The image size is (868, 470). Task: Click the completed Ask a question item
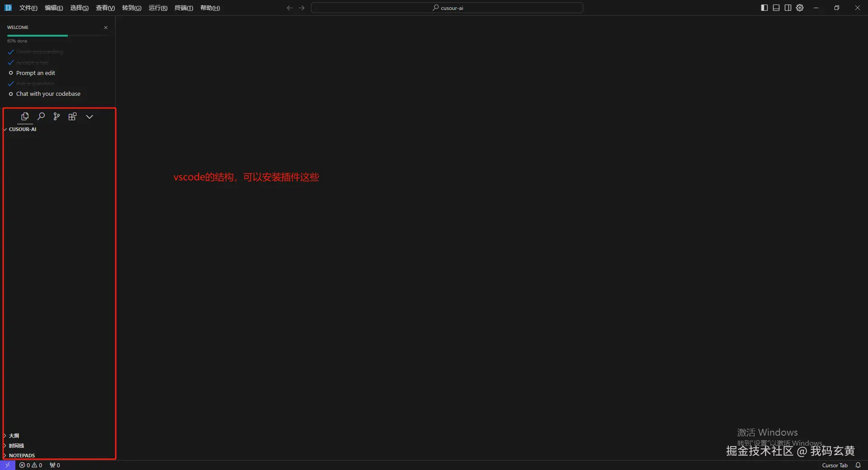coord(35,84)
